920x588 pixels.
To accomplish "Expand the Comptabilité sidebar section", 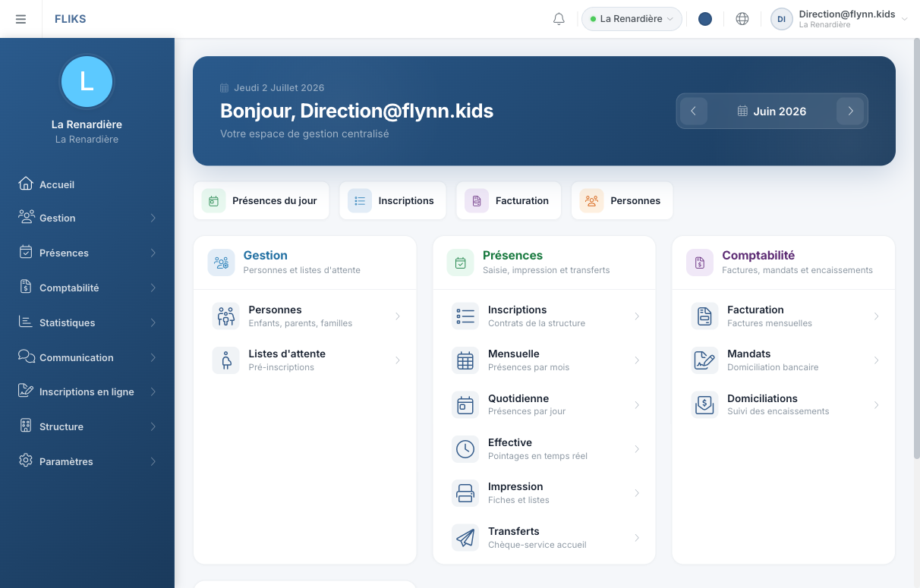I will coord(87,288).
